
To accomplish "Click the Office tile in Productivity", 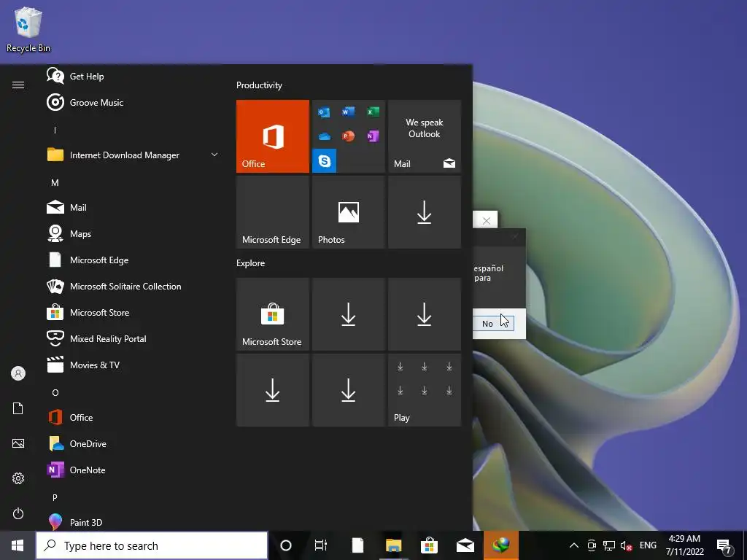I will 273,136.
